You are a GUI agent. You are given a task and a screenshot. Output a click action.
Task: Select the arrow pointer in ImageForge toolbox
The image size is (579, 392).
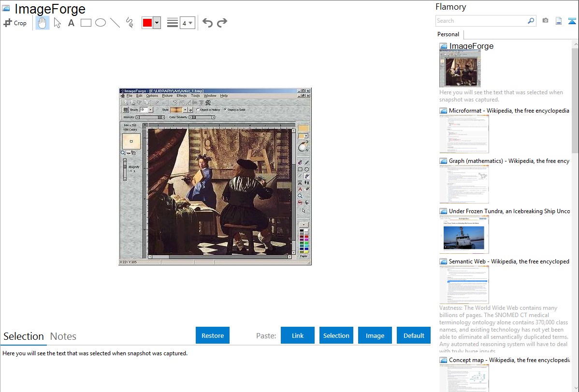[304, 211]
